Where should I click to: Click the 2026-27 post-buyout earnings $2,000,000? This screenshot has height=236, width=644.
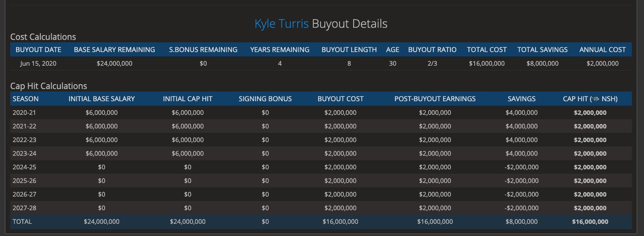coord(435,194)
